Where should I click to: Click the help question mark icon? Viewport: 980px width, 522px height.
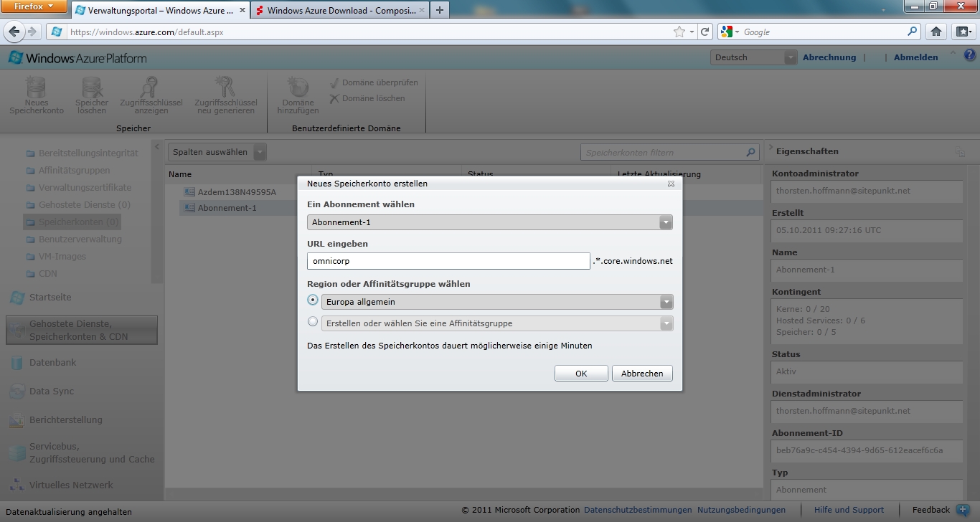coord(969,55)
